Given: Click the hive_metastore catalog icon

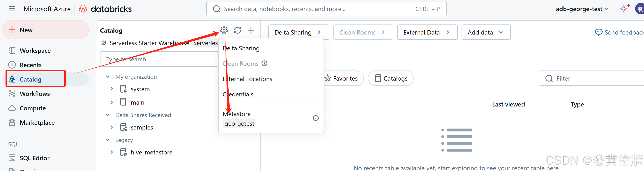Looking at the screenshot, I should (123, 152).
